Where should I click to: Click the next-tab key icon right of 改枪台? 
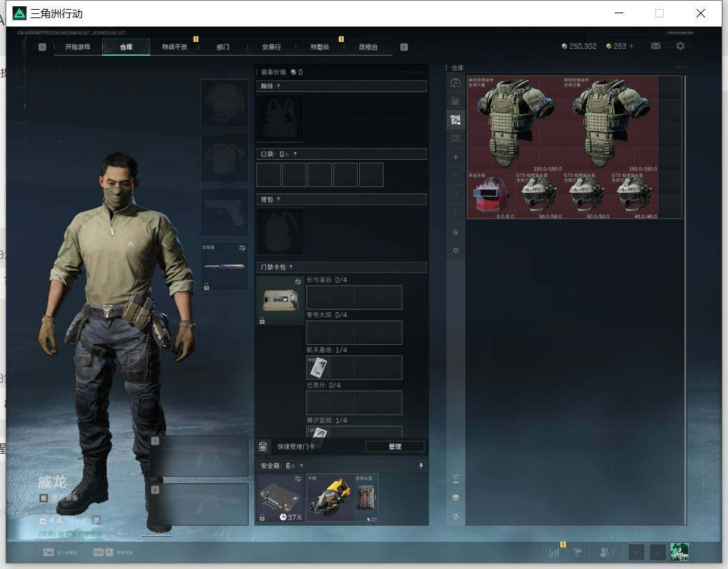pyautogui.click(x=404, y=47)
